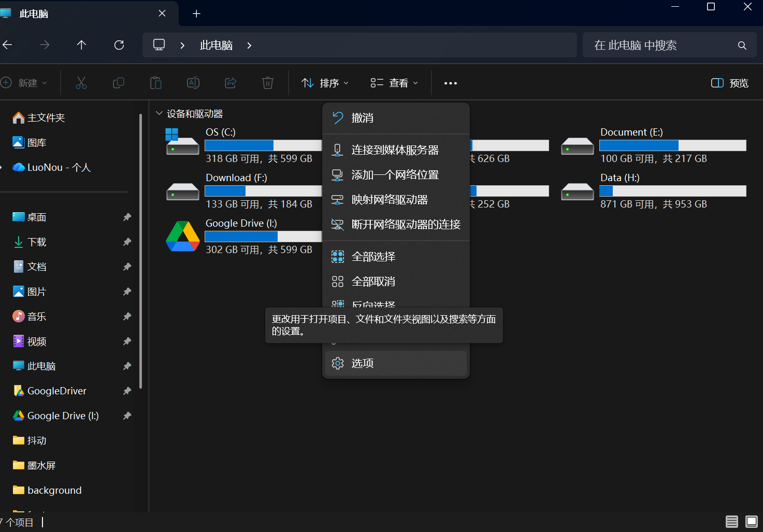
Task: Collapse the 设备和驱动器 group
Action: click(x=160, y=113)
